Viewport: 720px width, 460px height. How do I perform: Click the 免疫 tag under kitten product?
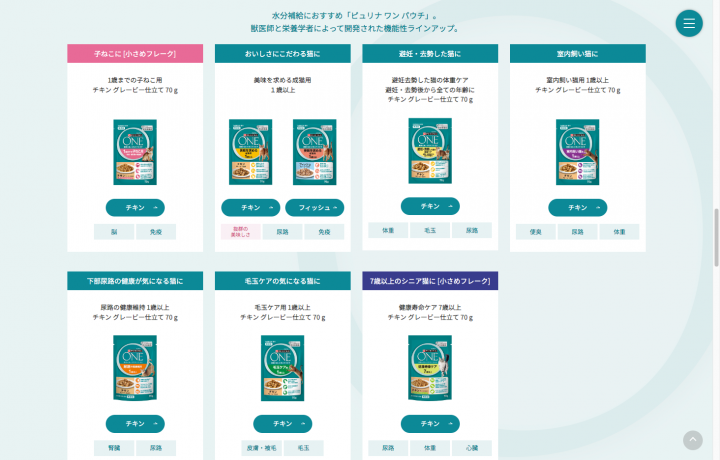click(156, 232)
